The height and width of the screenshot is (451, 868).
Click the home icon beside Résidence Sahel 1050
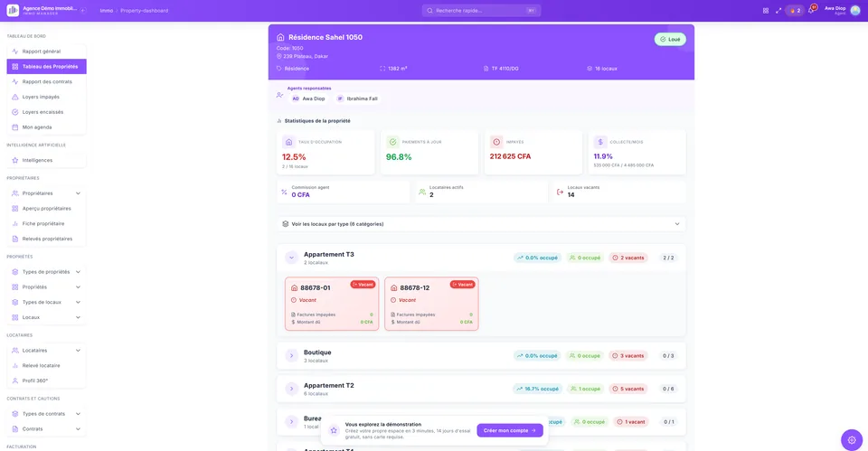280,38
